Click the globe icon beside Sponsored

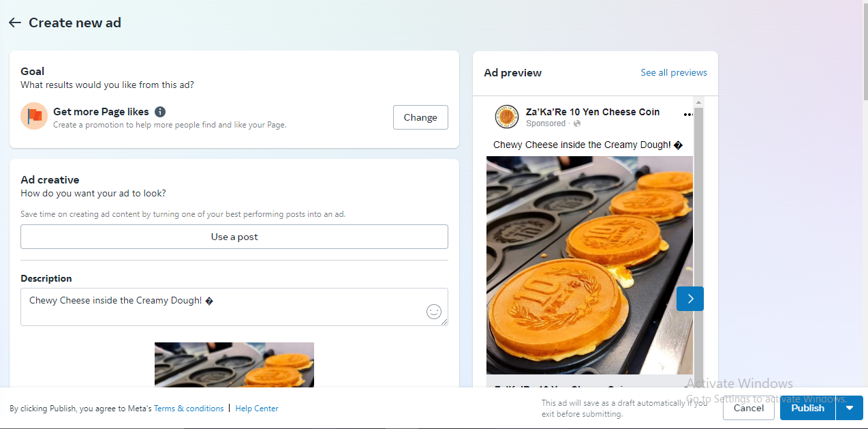coord(577,123)
